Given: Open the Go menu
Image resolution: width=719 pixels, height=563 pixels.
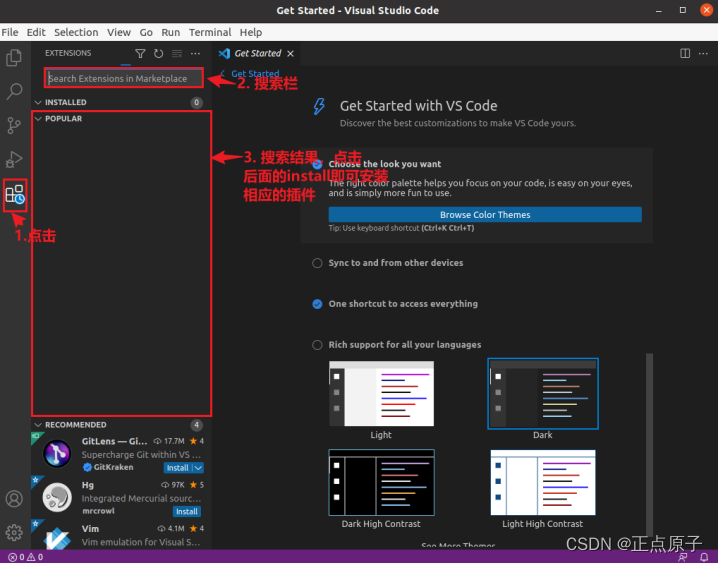Looking at the screenshot, I should coord(146,33).
